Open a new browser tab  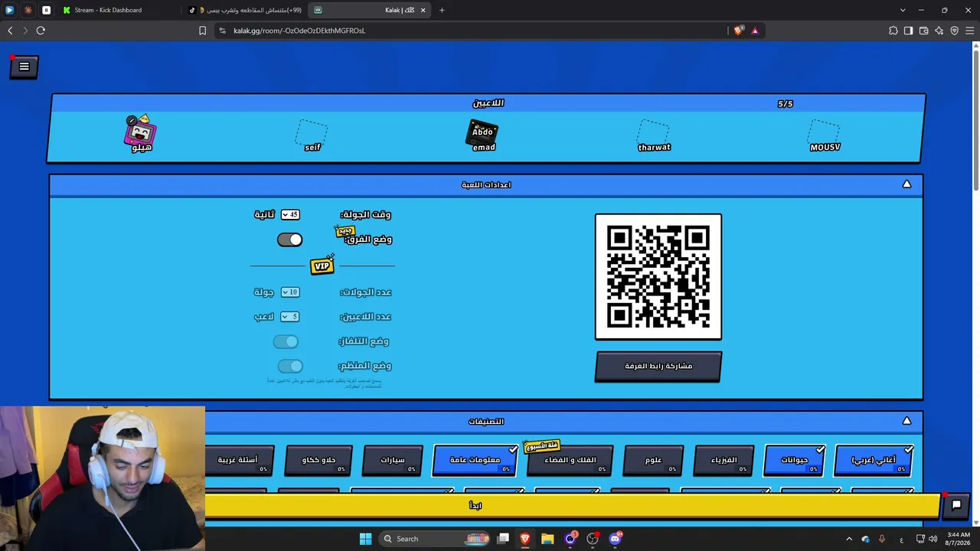(x=442, y=10)
